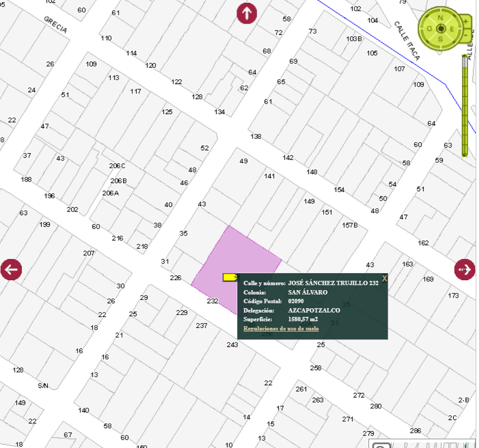Pan the map east with the red right arrow
Image resolution: width=479 pixels, height=448 pixels.
tap(465, 269)
